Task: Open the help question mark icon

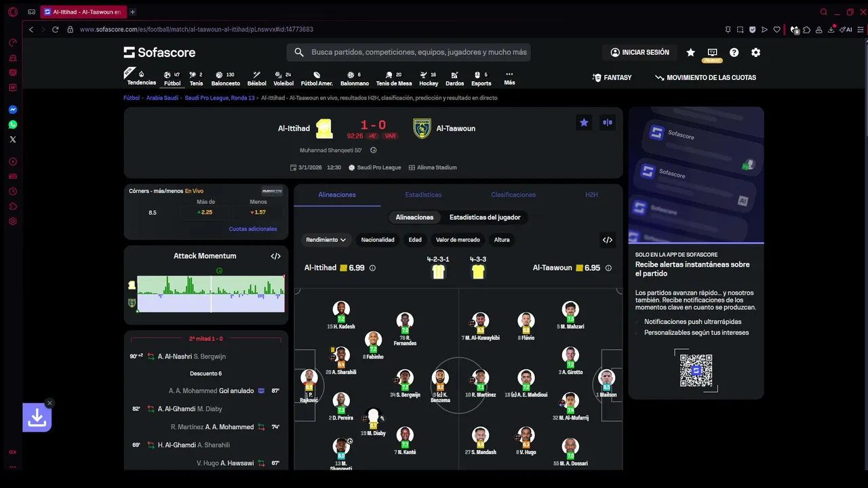Action: 734,52
